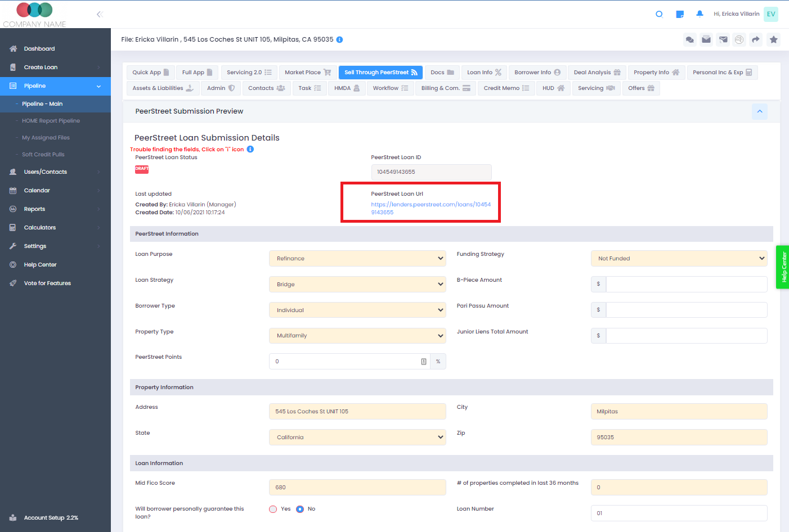Click the envelope email icon in file header
This screenshot has width=789, height=532.
coord(706,39)
